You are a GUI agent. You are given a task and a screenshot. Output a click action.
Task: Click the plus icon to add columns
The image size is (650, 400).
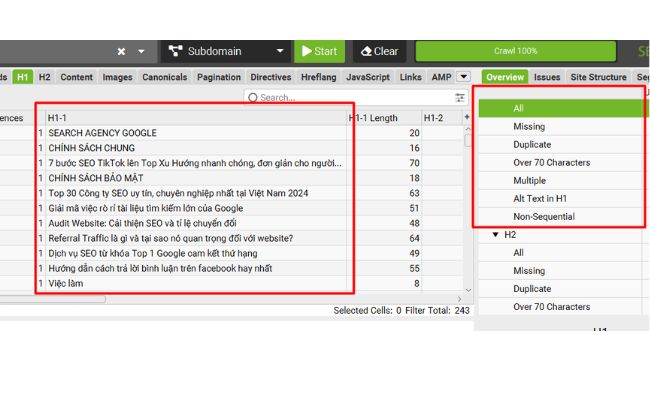click(x=467, y=118)
